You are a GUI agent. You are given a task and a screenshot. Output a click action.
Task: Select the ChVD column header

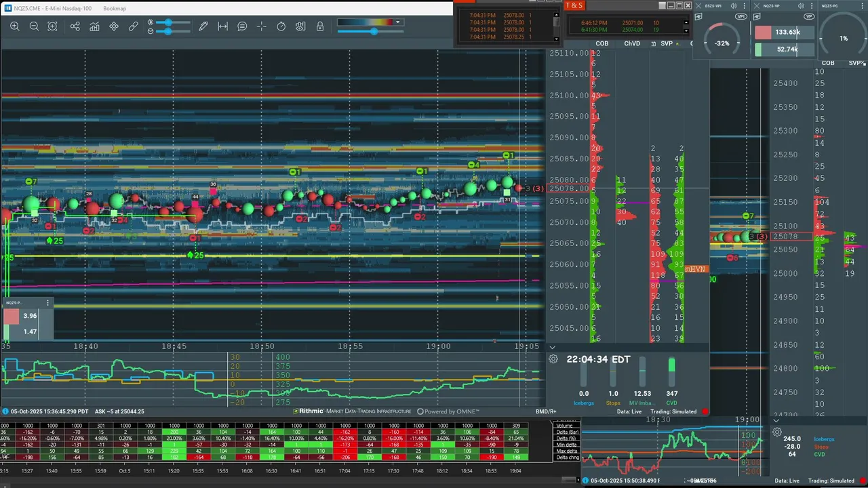coord(632,43)
